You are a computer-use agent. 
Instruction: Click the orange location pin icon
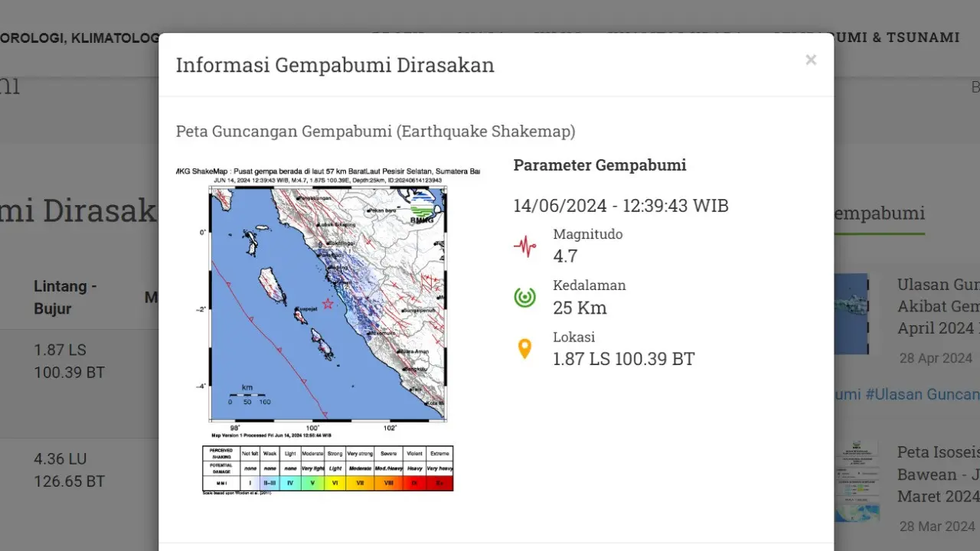click(x=524, y=349)
